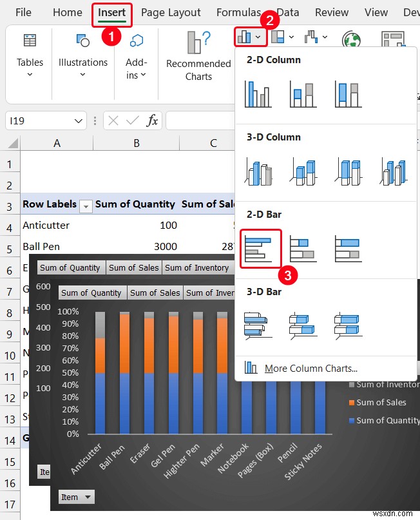Open the File tab

[x=24, y=13]
